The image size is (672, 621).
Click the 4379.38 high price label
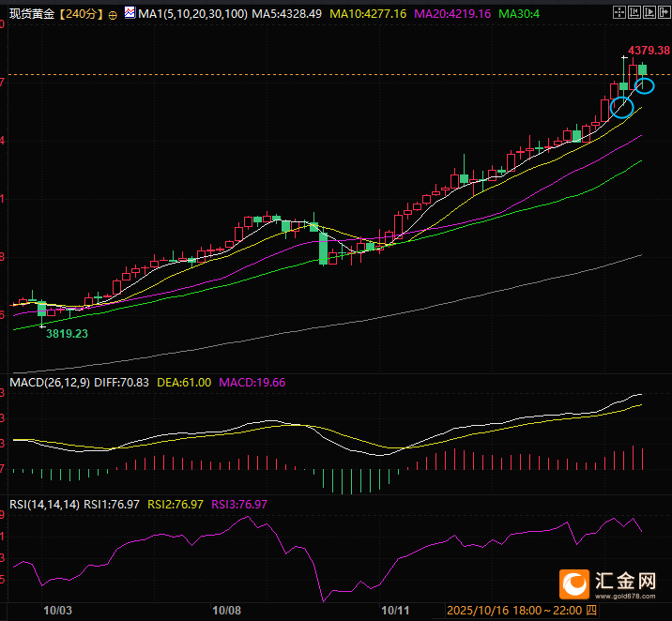(x=649, y=50)
